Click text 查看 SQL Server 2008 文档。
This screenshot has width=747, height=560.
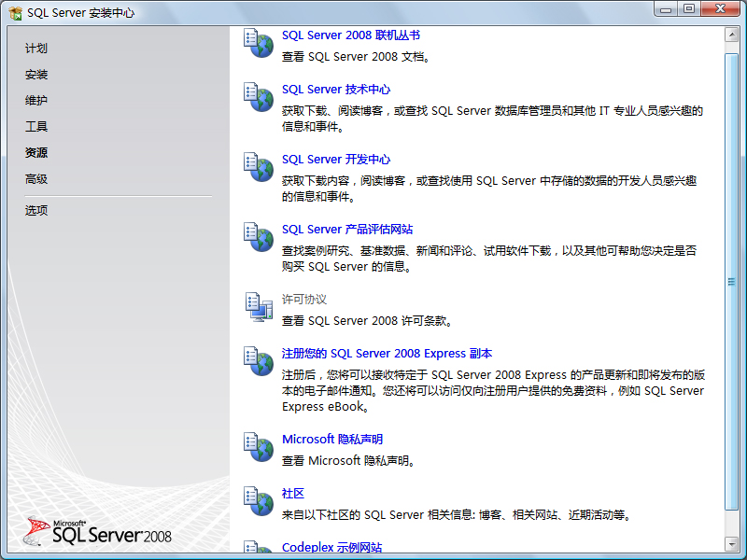[x=357, y=57]
